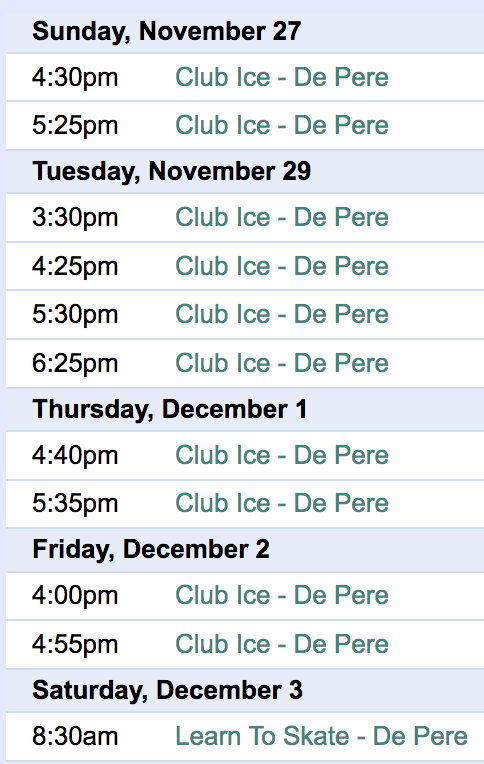Open Club Ice link for Friday 4:55pm

click(282, 644)
